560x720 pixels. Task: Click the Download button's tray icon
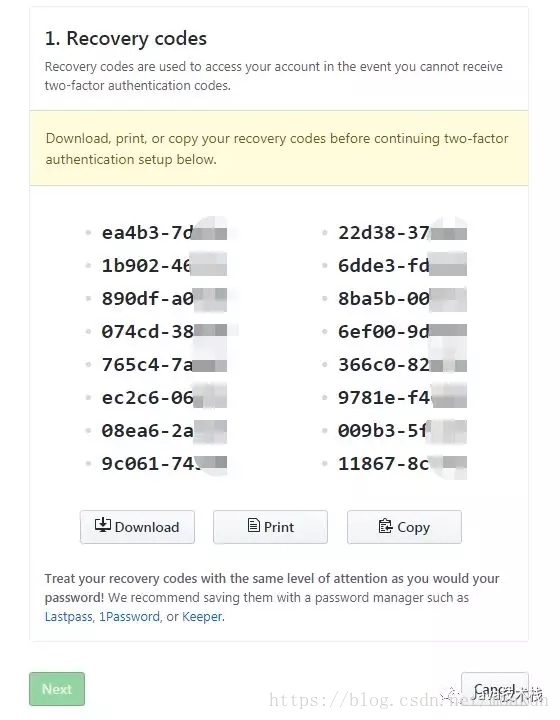[103, 525]
